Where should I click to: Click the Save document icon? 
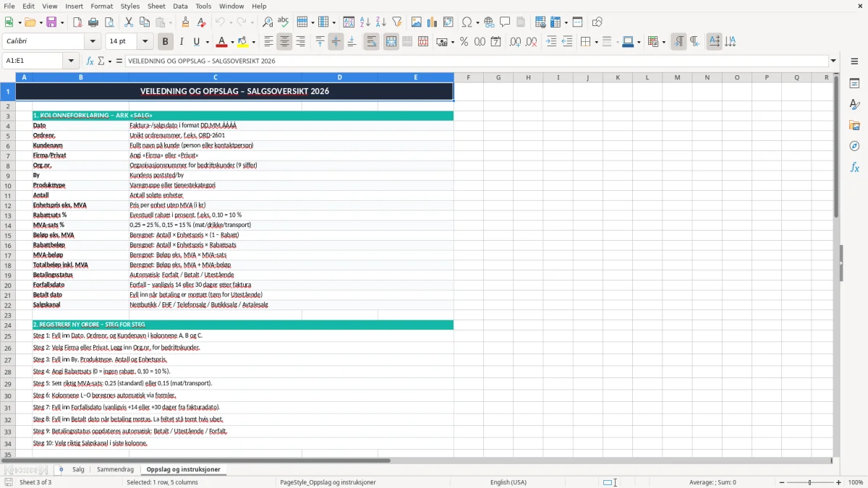(51, 22)
